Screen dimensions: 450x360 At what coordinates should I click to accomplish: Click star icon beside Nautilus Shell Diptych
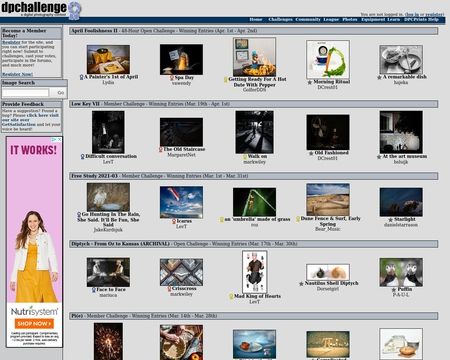click(301, 284)
